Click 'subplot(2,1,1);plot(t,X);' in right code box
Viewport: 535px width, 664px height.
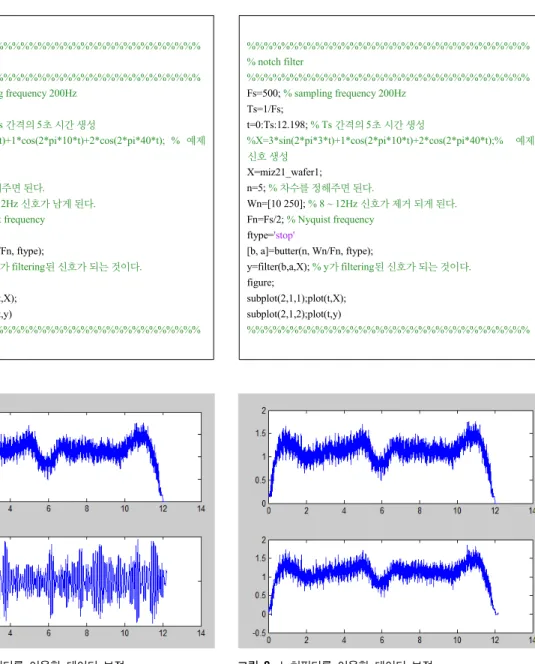pos(297,299)
